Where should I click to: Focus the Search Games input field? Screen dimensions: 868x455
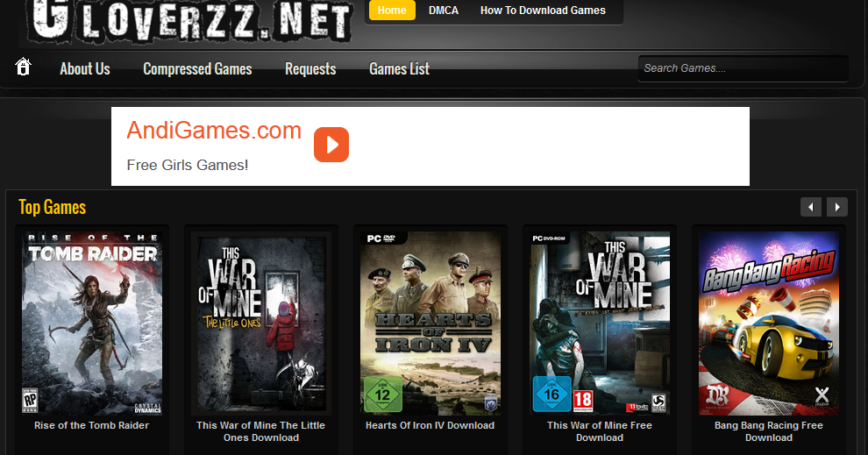click(743, 68)
